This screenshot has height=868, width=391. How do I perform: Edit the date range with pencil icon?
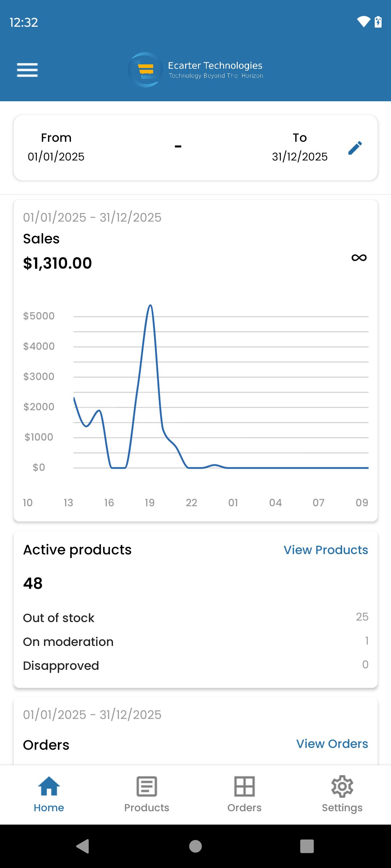tap(355, 148)
